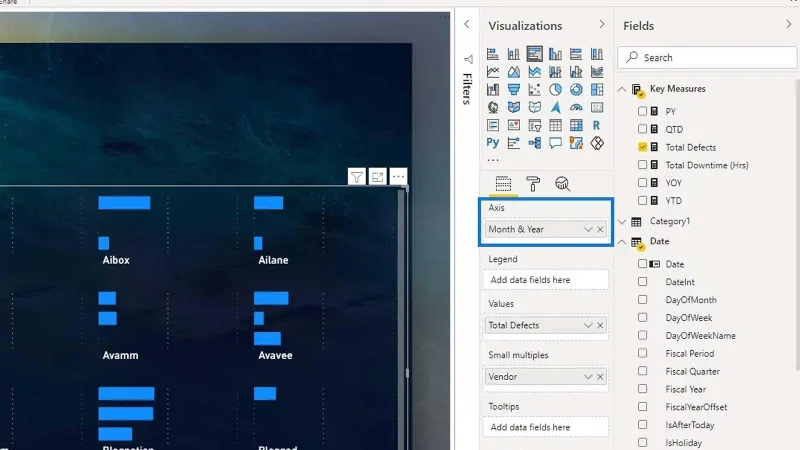
Task: Check the YTD measure checkbox
Action: 642,201
